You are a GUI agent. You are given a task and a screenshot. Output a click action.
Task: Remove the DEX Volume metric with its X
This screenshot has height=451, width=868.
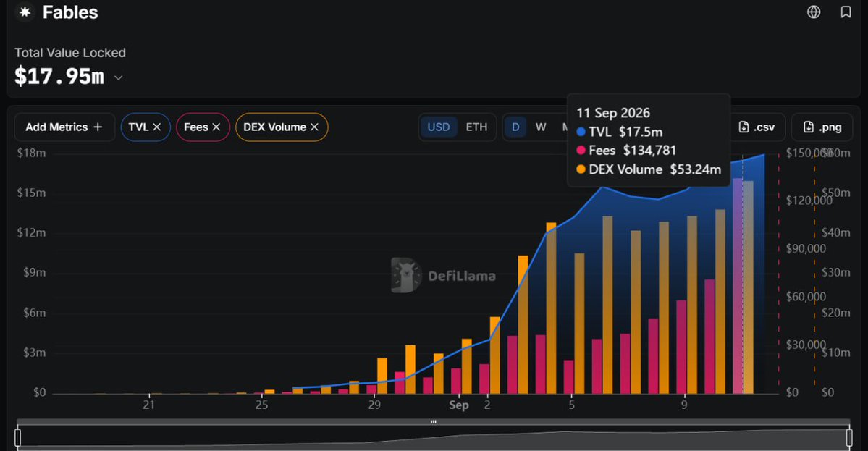coord(314,127)
